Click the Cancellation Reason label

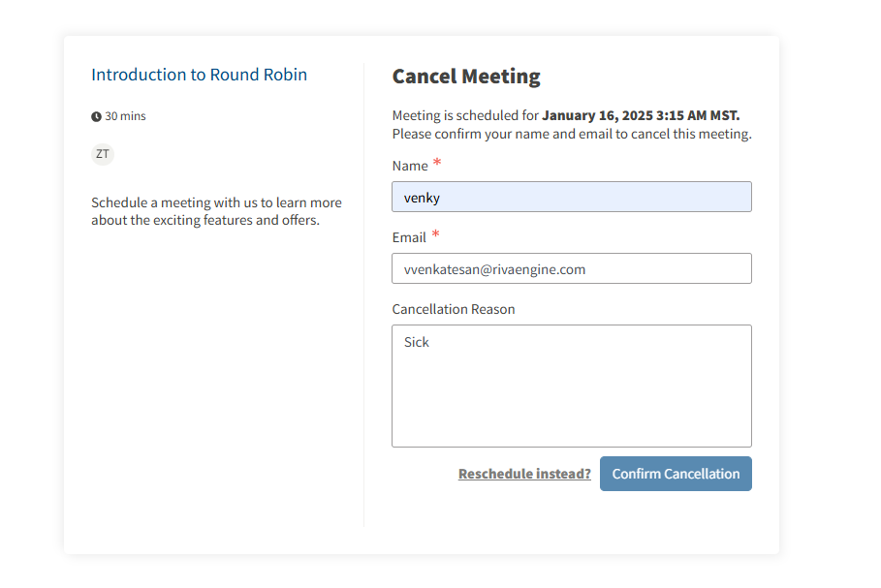(453, 309)
